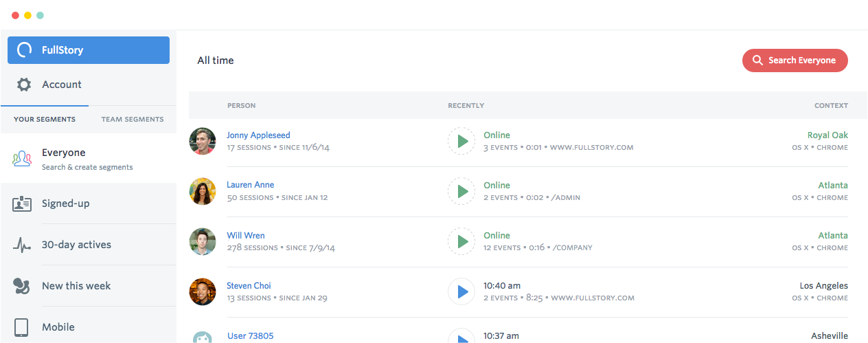
Task: Select the Everyone segment people icon
Action: (22, 159)
